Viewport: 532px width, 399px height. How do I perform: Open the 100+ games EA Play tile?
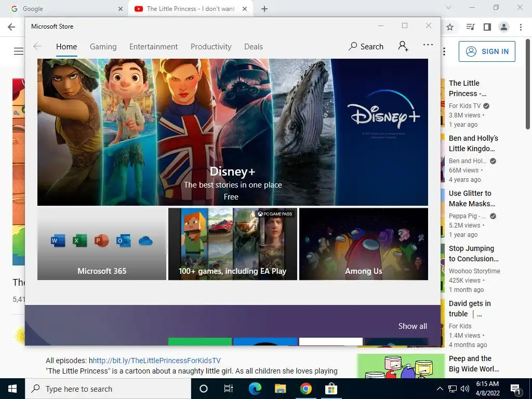[233, 244]
